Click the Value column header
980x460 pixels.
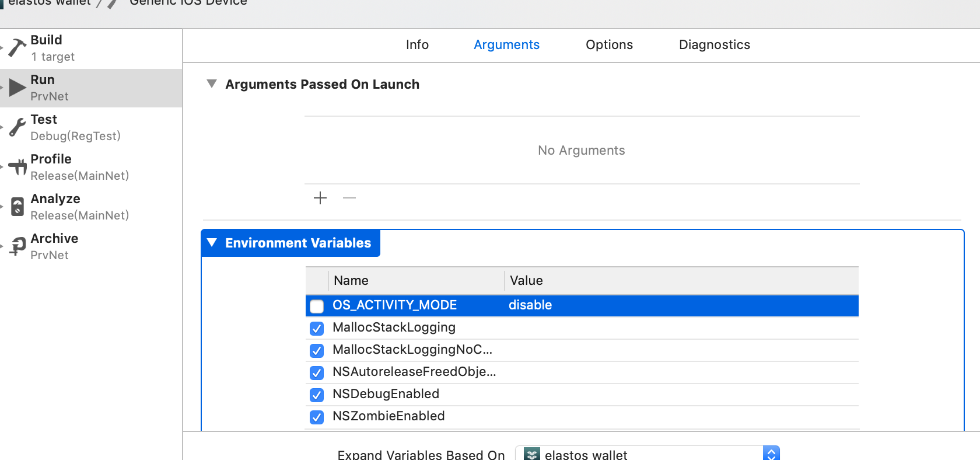(x=682, y=281)
